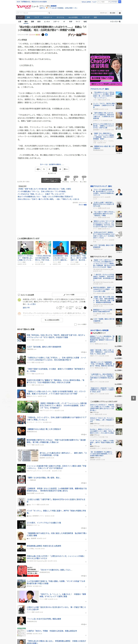Image resolution: width=138 pixels, height=644 pixels.
Task: Open the ChatGPT速習講座 ad banner
Action: pyautogui.click(x=106, y=70)
